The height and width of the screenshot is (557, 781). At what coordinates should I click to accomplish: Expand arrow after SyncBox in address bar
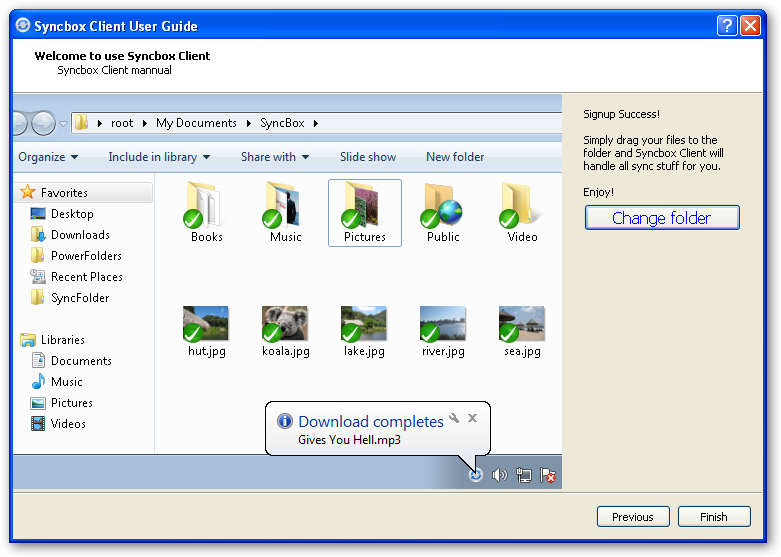pyautogui.click(x=316, y=123)
